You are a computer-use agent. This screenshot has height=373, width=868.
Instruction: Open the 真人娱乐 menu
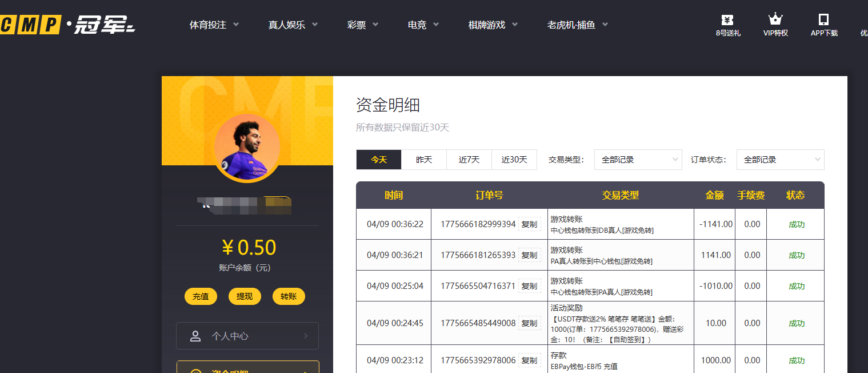click(x=293, y=25)
